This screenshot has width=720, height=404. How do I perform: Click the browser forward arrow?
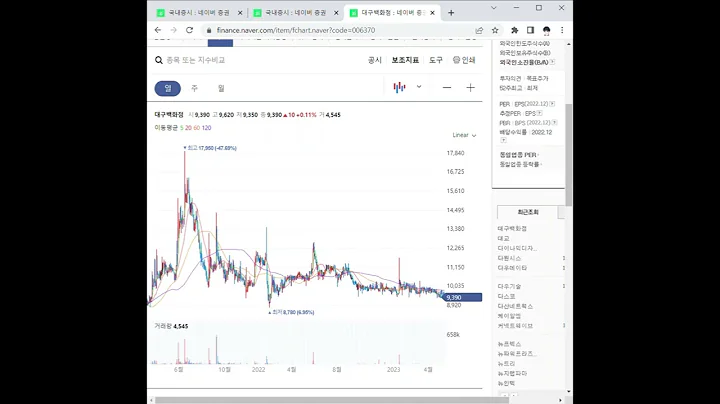(x=173, y=30)
